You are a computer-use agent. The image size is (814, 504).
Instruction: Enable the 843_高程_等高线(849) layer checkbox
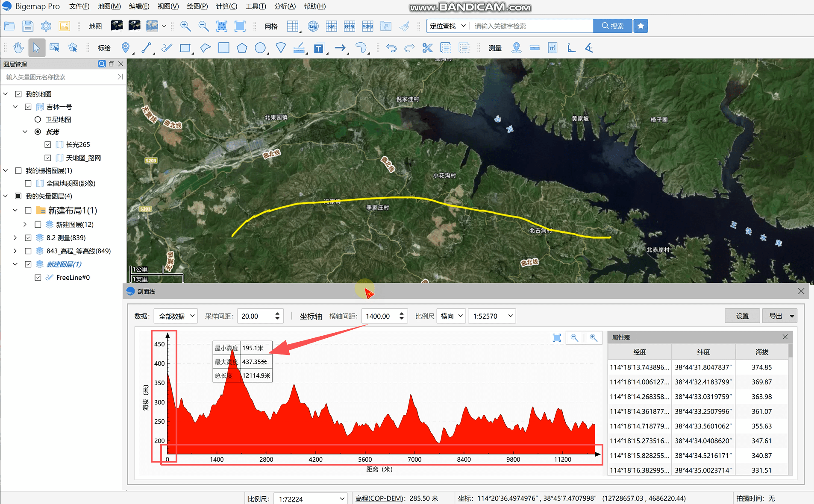(28, 251)
